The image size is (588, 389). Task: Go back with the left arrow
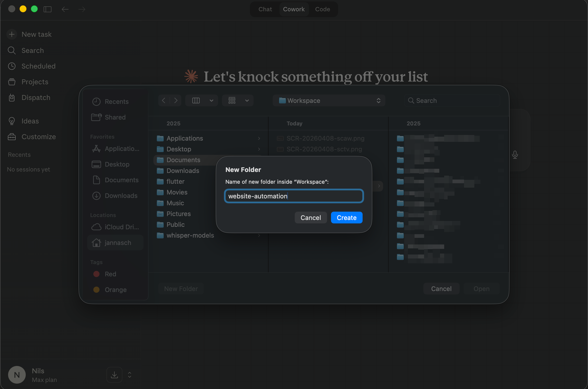click(x=65, y=9)
